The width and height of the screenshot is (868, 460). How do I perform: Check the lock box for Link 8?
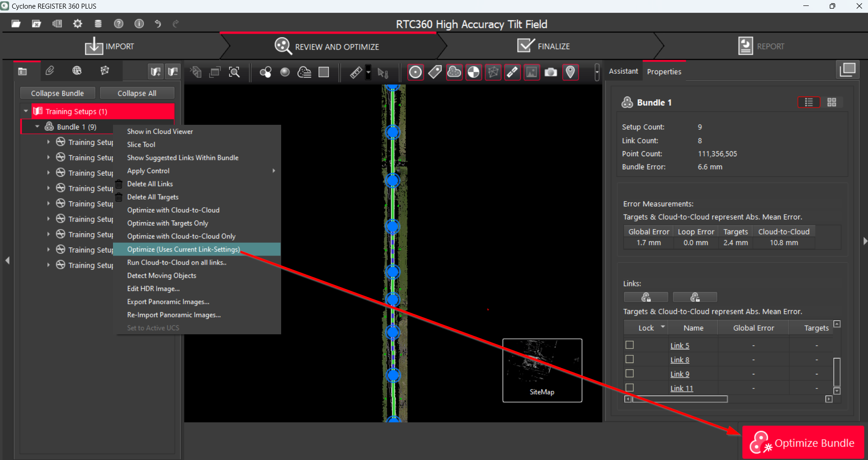[630, 359]
